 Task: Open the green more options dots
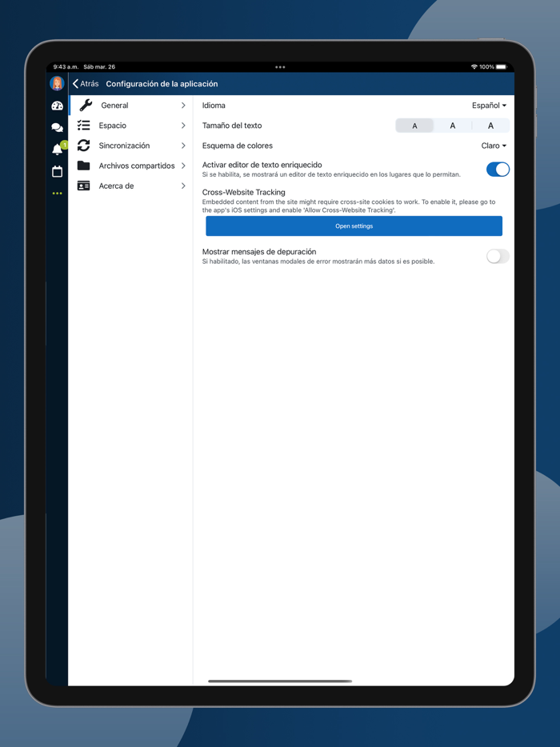pyautogui.click(x=57, y=194)
